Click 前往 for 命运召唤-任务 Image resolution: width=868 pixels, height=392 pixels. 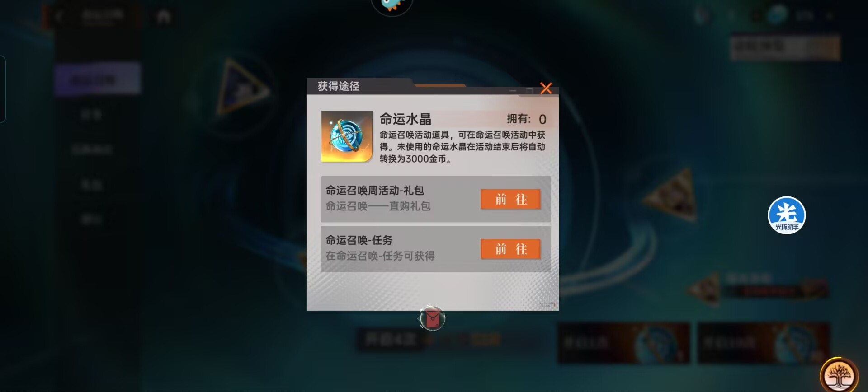(x=510, y=249)
